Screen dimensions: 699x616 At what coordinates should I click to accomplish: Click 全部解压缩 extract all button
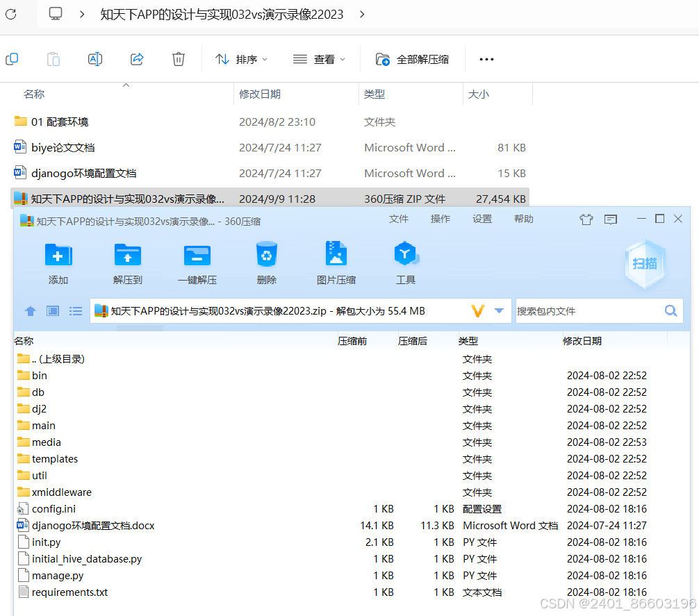(x=412, y=59)
